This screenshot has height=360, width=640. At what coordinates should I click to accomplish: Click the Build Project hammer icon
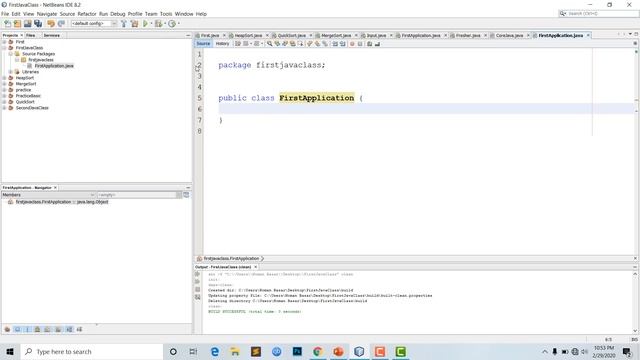click(x=124, y=24)
